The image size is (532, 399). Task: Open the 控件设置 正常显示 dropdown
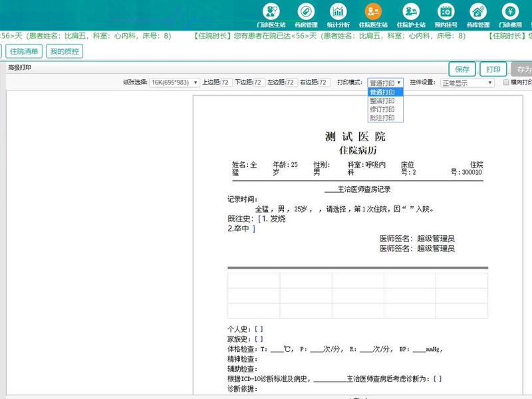[467, 82]
